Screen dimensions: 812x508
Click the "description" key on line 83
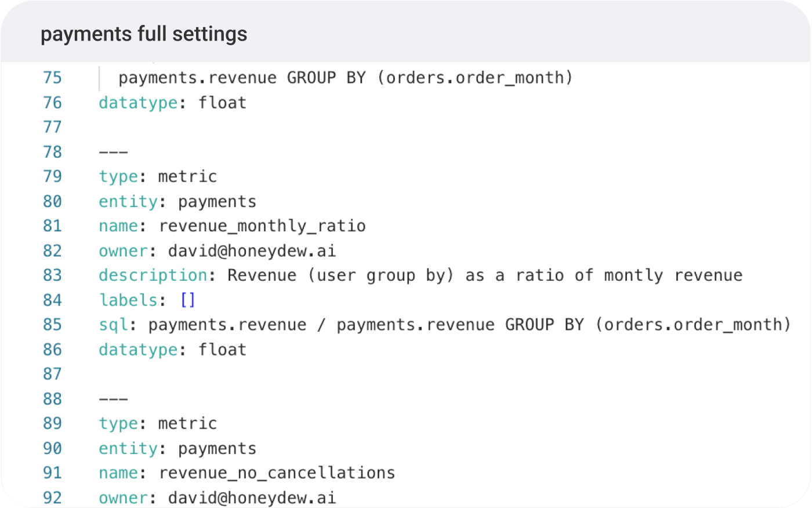[x=153, y=275]
